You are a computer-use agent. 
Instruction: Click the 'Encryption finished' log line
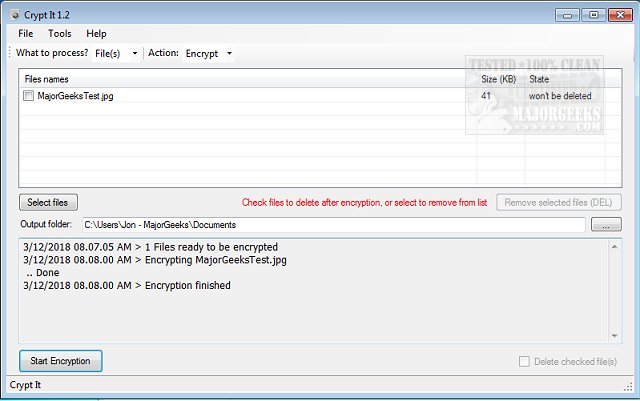pyautogui.click(x=127, y=285)
